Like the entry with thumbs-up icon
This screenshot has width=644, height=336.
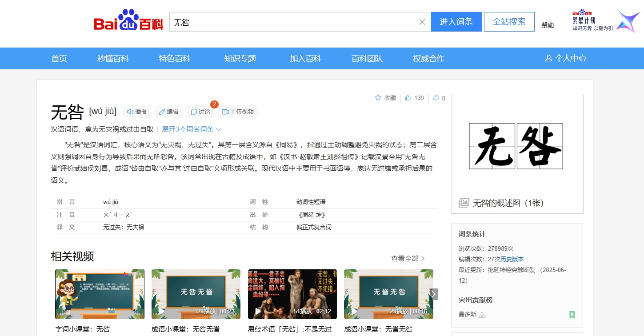click(x=414, y=98)
